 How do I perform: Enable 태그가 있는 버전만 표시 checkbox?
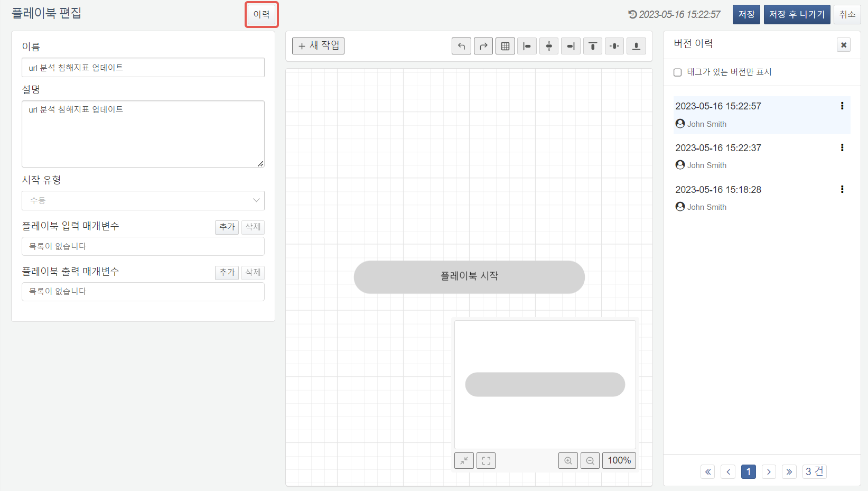[x=678, y=72]
